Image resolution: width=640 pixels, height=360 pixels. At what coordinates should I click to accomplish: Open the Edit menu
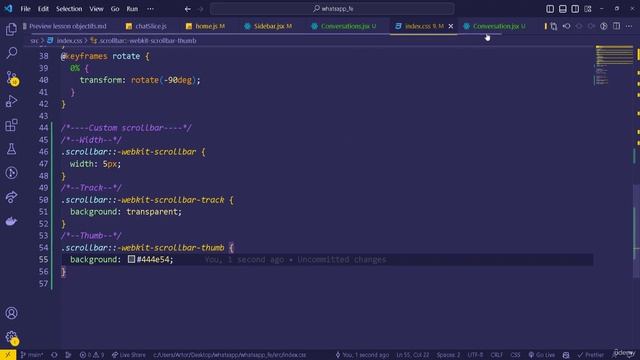point(43,9)
